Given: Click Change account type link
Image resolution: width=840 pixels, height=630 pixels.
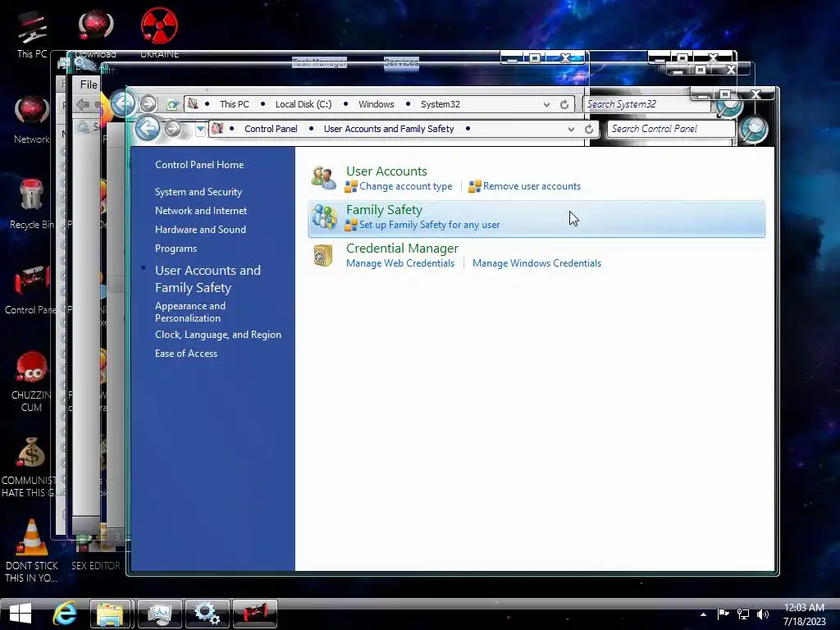Looking at the screenshot, I should coord(405,186).
